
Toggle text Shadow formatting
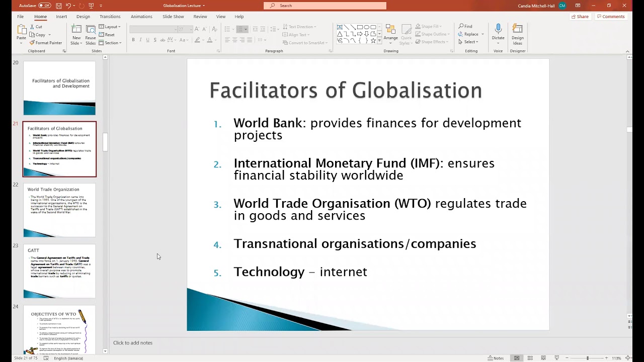point(155,40)
